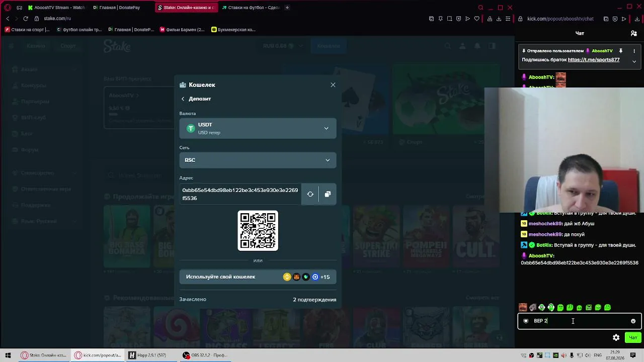644x362 pixels.
Task: Send message with the Чат button
Action: 633,337
